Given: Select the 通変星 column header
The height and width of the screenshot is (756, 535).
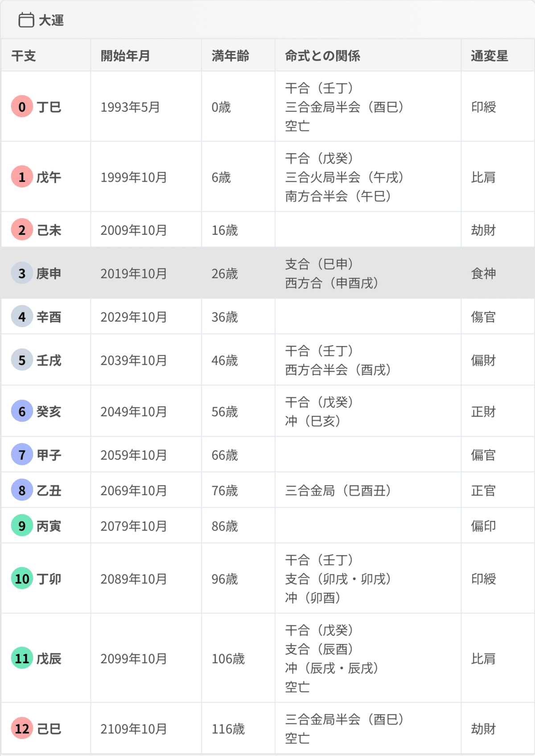Looking at the screenshot, I should [490, 56].
